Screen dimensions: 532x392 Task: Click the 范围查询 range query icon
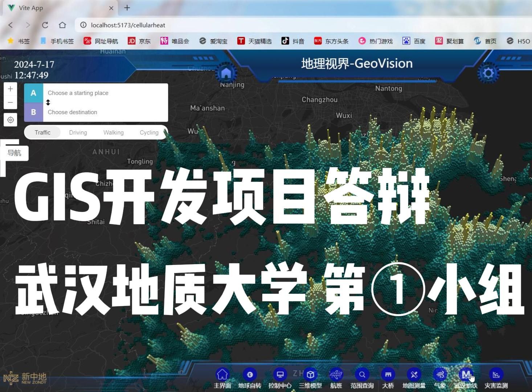coord(362,374)
